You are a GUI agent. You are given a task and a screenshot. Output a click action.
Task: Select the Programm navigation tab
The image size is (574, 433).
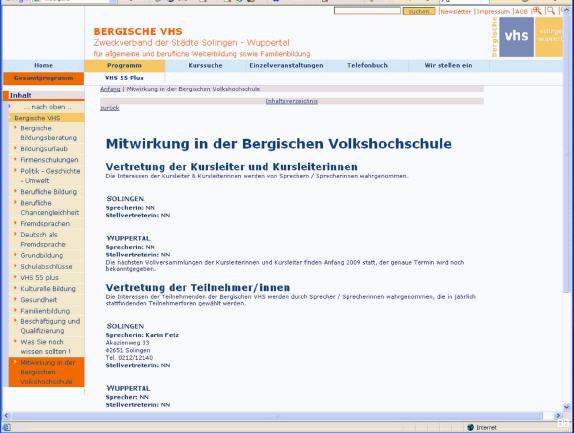coord(124,66)
